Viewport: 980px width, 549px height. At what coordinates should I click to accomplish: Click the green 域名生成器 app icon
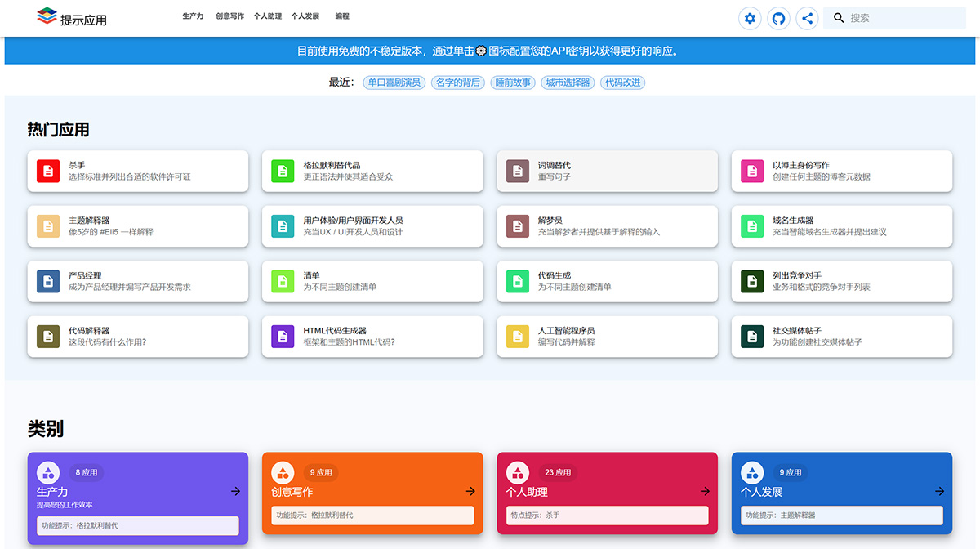(x=751, y=226)
